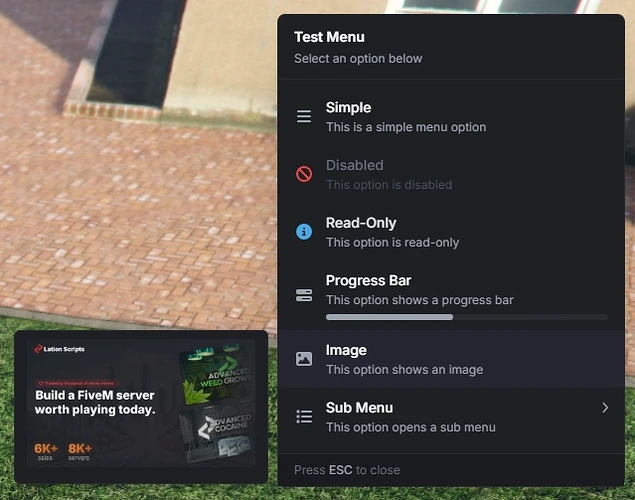Click the filled portion of progress bar
Viewport: 635px width, 500px height.
point(389,317)
